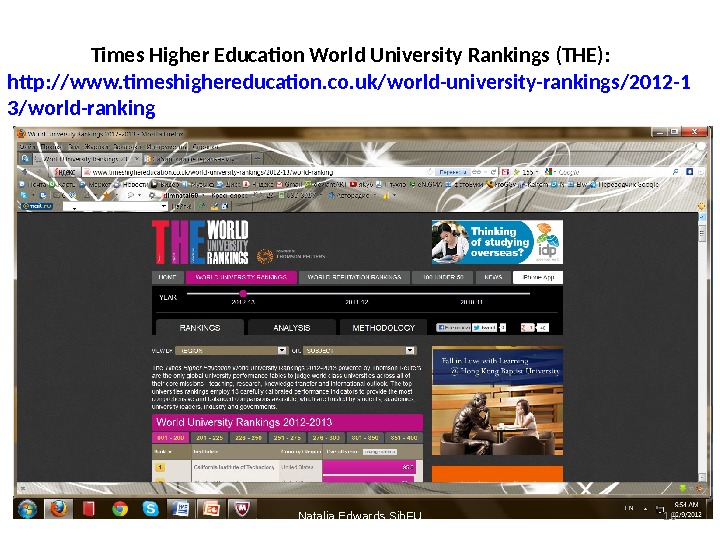Click the EN language indicator in tray

[x=629, y=508]
